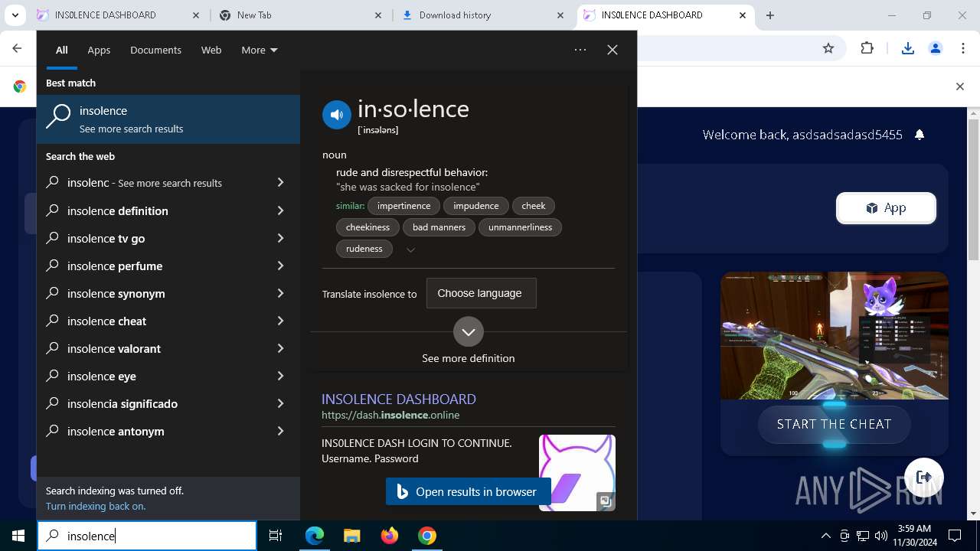Open Task View on the taskbar
This screenshot has height=551, width=980.
pos(276,536)
